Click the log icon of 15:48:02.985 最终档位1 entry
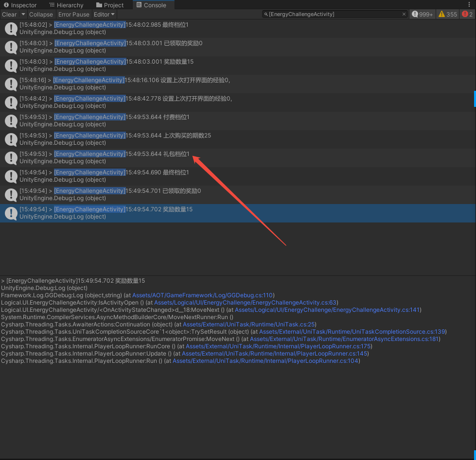 pos(11,29)
